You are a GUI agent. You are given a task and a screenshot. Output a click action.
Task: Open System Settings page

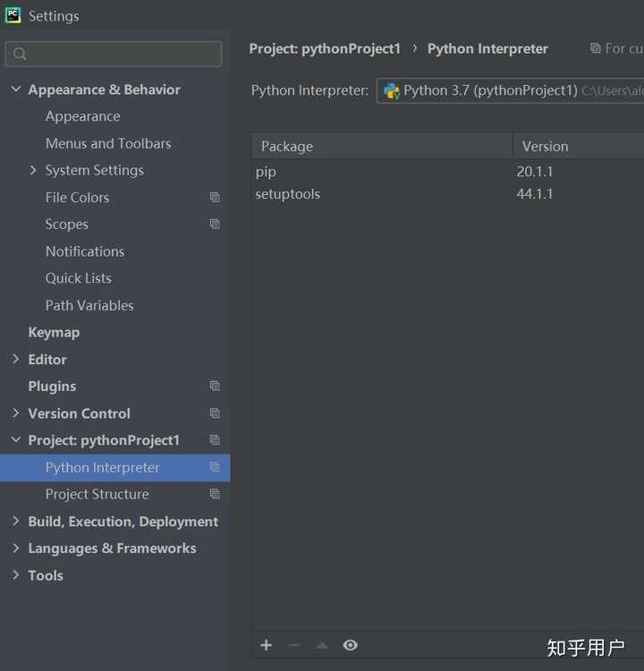tap(95, 170)
